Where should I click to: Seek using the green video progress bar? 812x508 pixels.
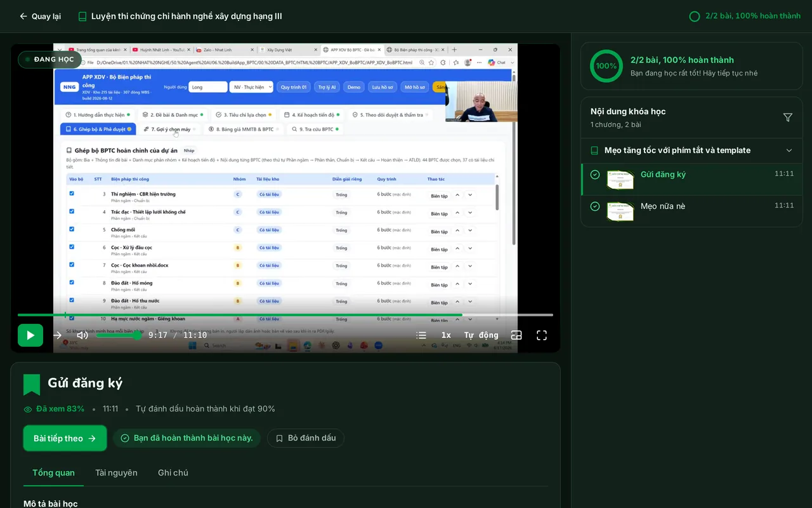pyautogui.click(x=285, y=315)
